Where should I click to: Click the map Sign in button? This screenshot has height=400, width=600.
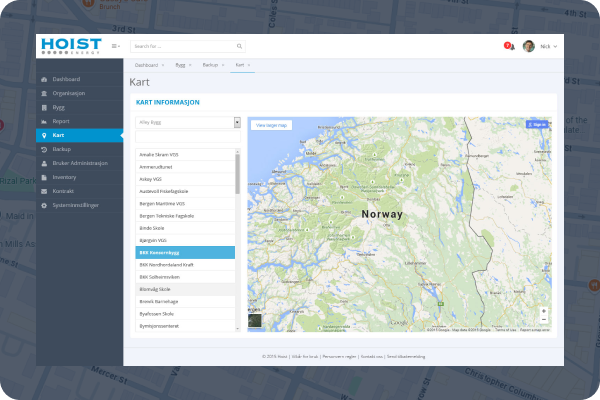(x=537, y=125)
